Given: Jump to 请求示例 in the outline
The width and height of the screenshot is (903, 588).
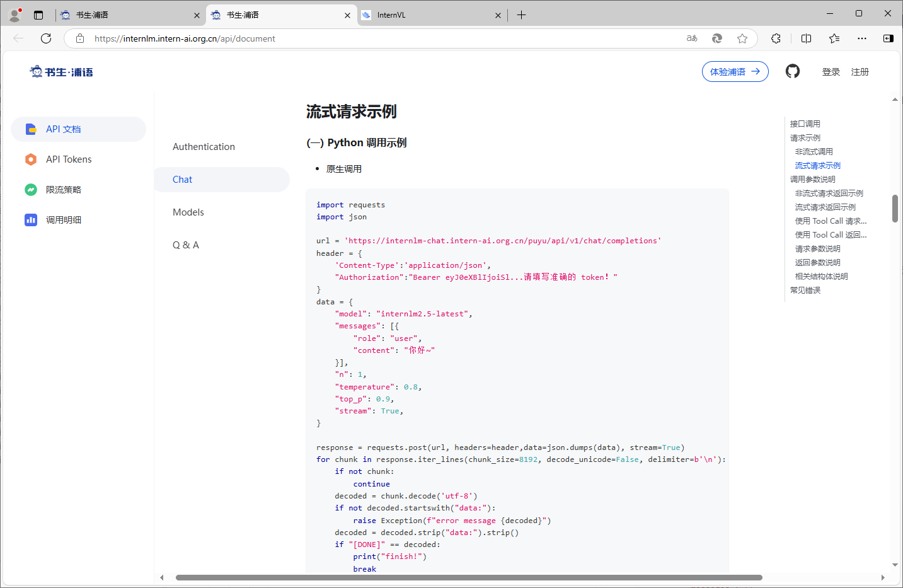Looking at the screenshot, I should pos(805,138).
